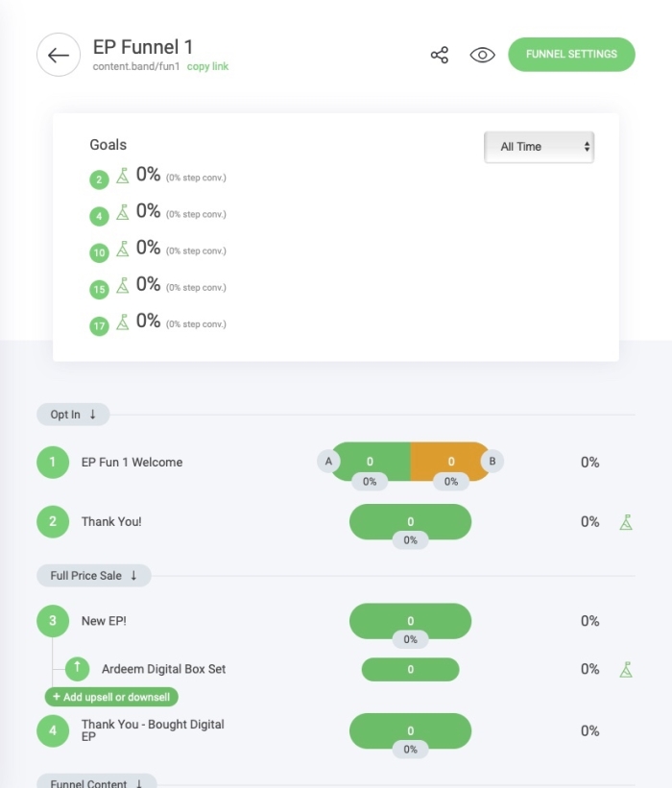Click goal flag icon beside Thank You! step
672x788 pixels.
pos(626,522)
